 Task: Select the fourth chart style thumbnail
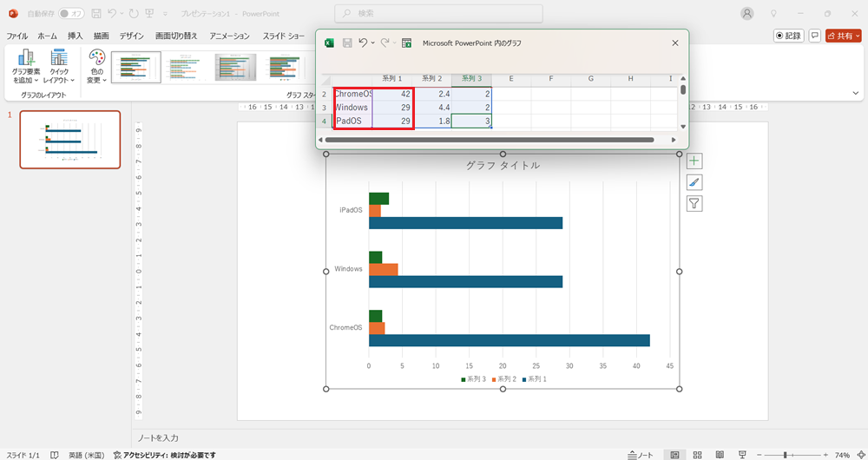point(284,68)
